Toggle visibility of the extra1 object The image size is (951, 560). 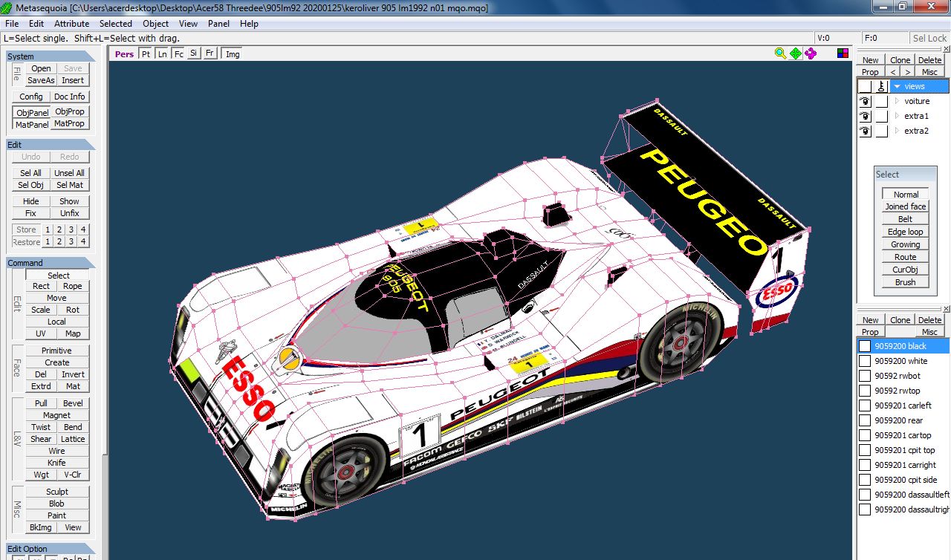[865, 116]
